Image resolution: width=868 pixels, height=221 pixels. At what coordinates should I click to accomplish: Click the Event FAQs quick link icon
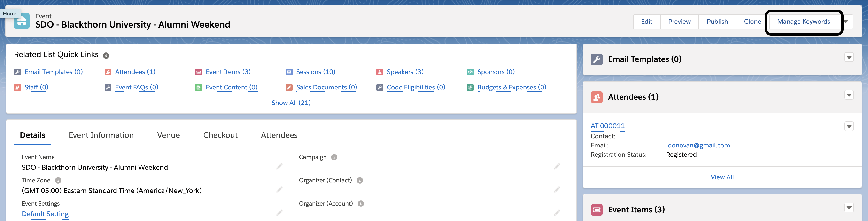(x=108, y=88)
